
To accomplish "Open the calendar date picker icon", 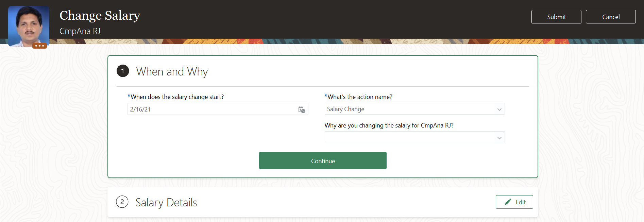I will click(302, 109).
